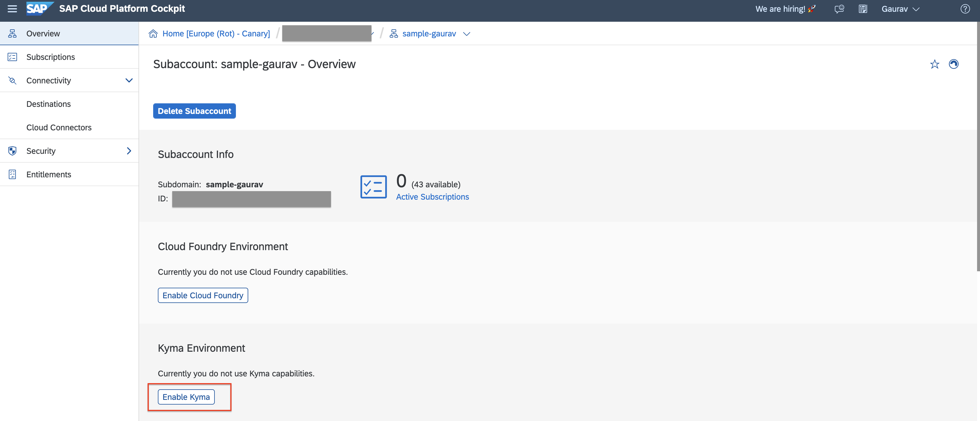Mark subaccount as favorite with star icon
The image size is (980, 421).
[934, 64]
